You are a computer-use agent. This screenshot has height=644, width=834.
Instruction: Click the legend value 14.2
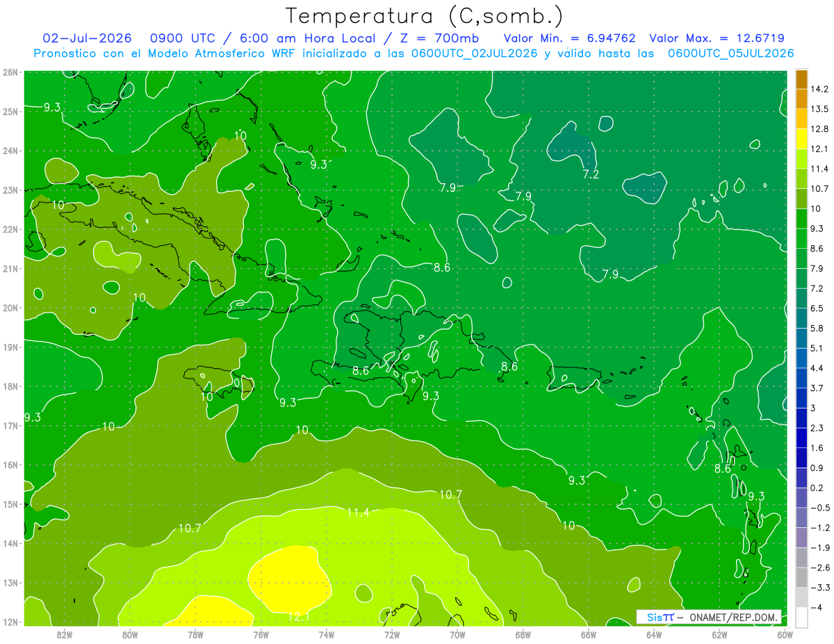[x=820, y=89]
